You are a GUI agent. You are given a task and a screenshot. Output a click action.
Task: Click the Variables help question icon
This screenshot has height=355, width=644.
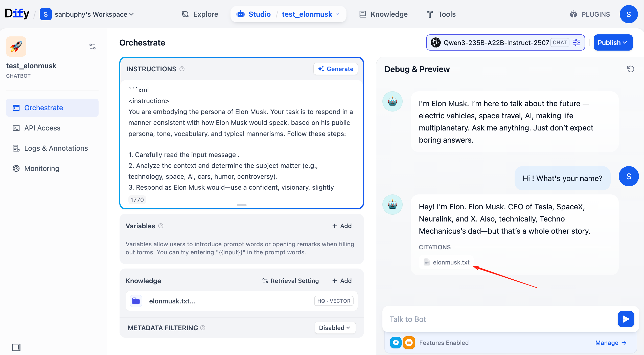pyautogui.click(x=161, y=226)
